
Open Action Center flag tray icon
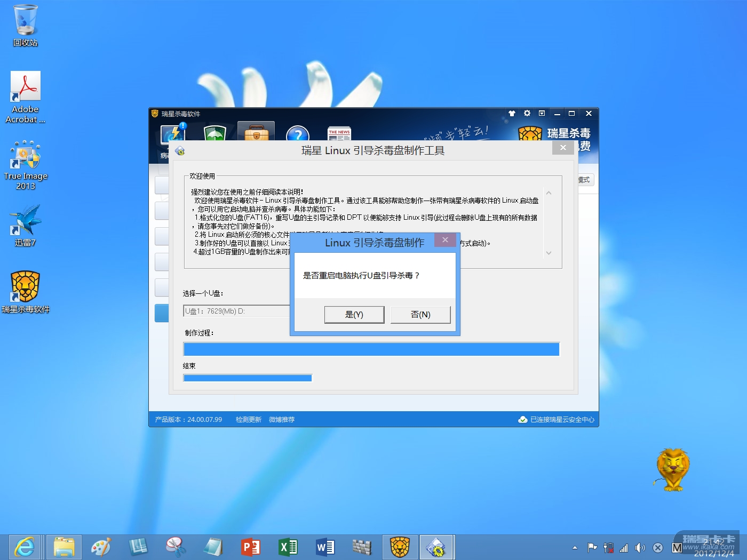592,548
